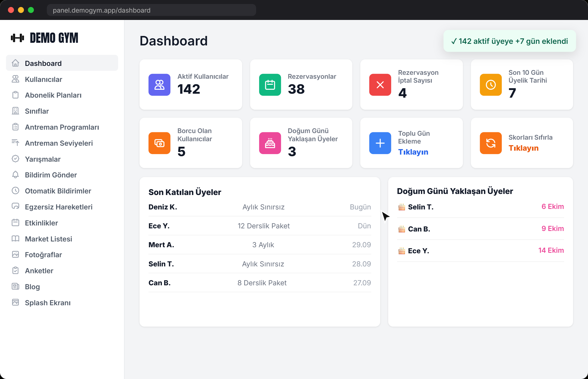Open the Yarışmalar section

[62, 159]
